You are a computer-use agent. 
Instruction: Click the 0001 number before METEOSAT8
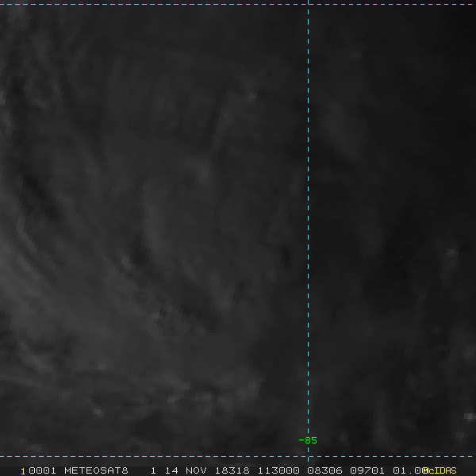pyautogui.click(x=43, y=470)
